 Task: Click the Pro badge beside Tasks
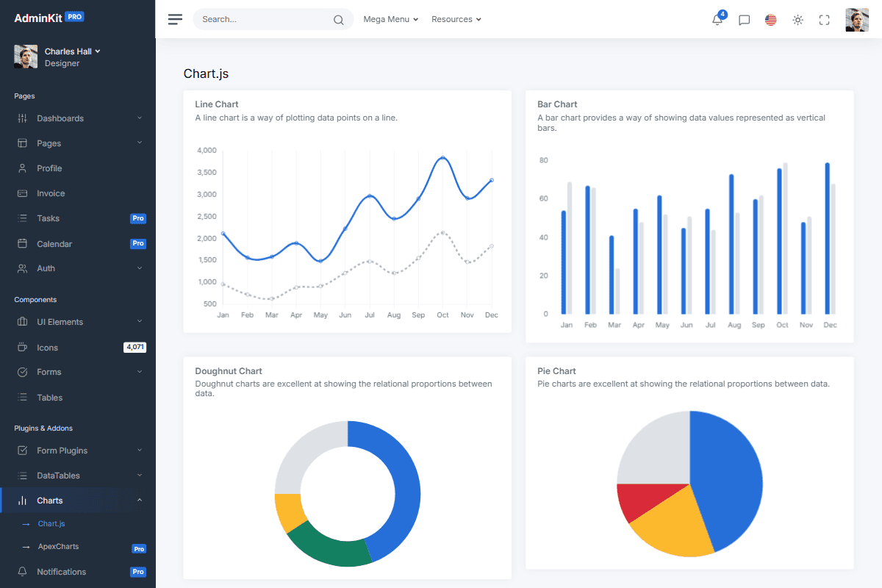click(138, 218)
